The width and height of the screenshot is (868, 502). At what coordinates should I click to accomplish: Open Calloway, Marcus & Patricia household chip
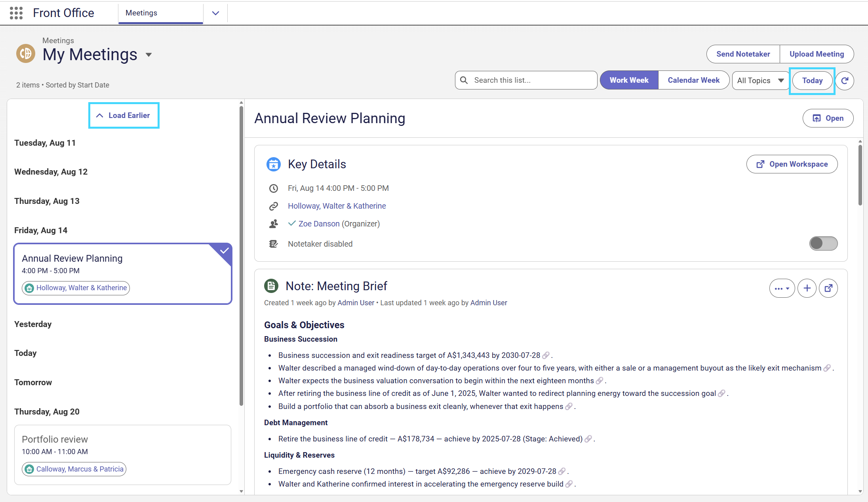coord(74,469)
